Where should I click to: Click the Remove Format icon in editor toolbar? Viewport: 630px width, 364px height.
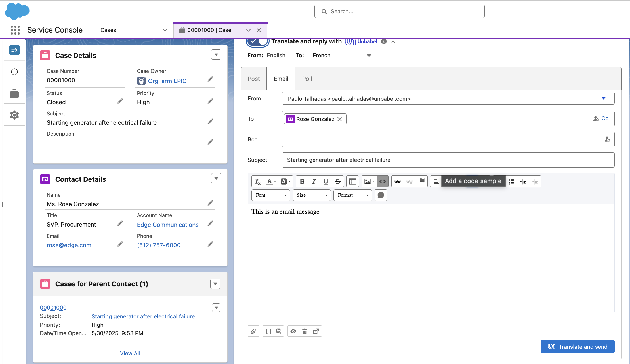[x=258, y=181]
